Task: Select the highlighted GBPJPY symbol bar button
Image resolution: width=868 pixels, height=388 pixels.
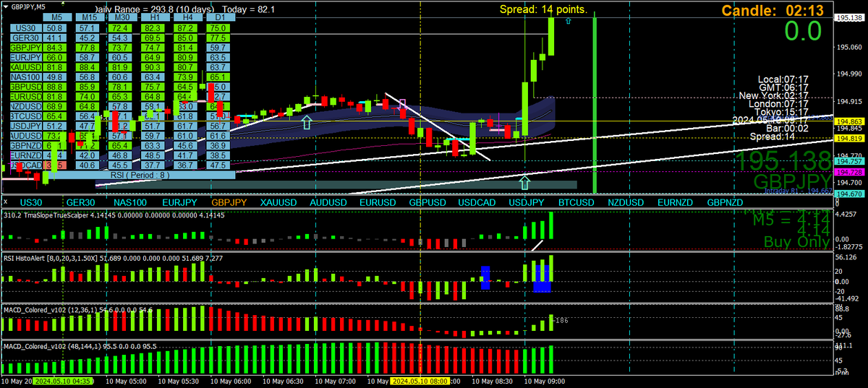Action: (229, 203)
